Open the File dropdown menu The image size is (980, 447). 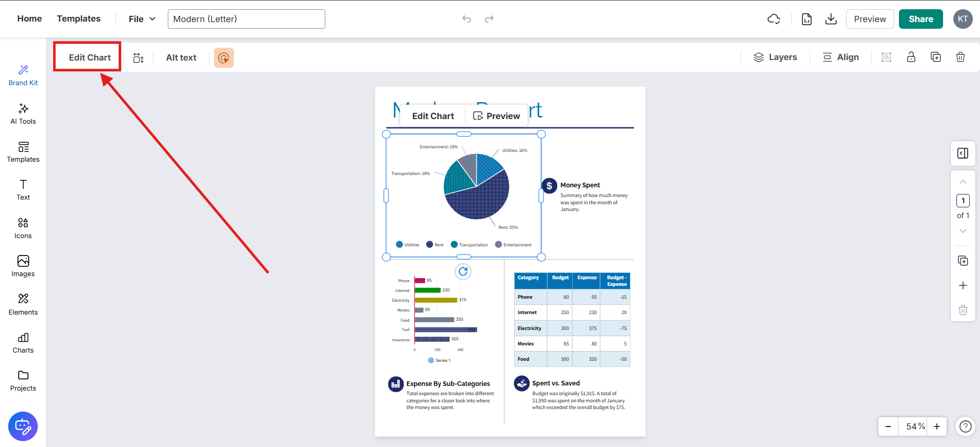[142, 19]
